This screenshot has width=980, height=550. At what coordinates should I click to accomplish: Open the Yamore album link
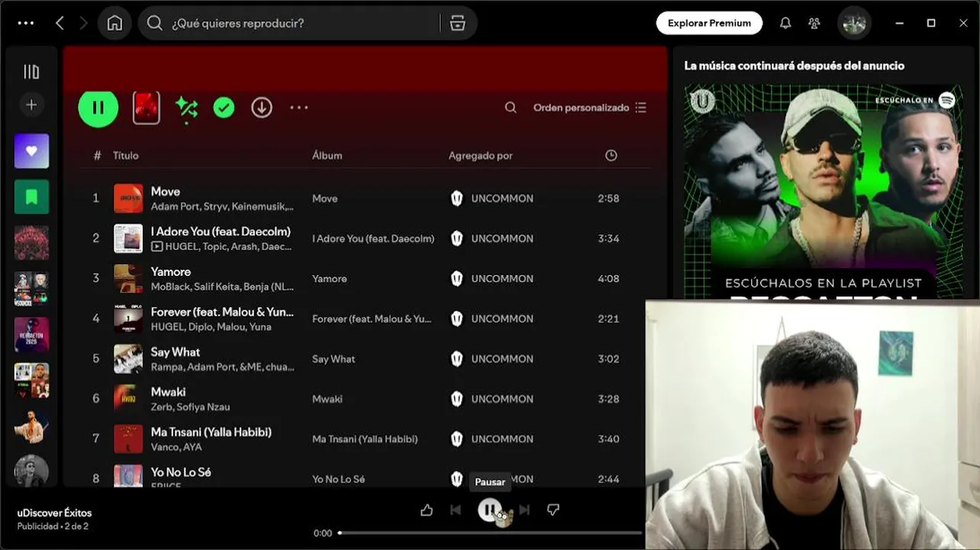(330, 279)
